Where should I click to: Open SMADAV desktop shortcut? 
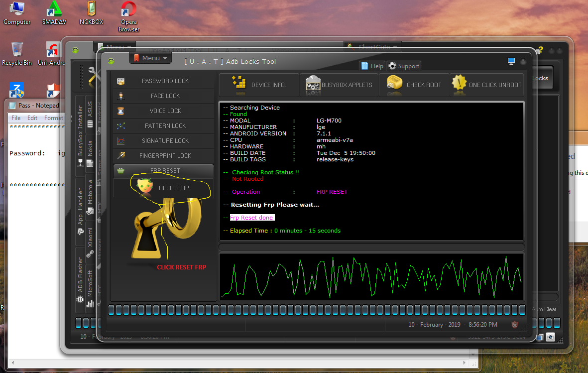tap(54, 13)
